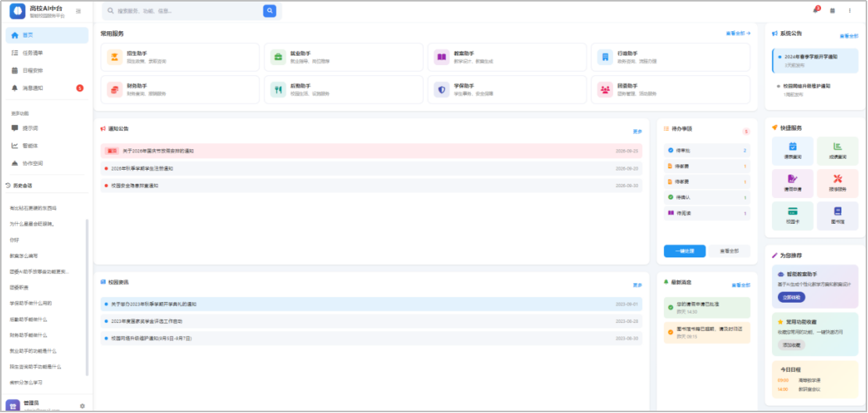Open the 校园网络升级维护通知 system announcement
Viewport: 868px width, 413px height.
815,90
